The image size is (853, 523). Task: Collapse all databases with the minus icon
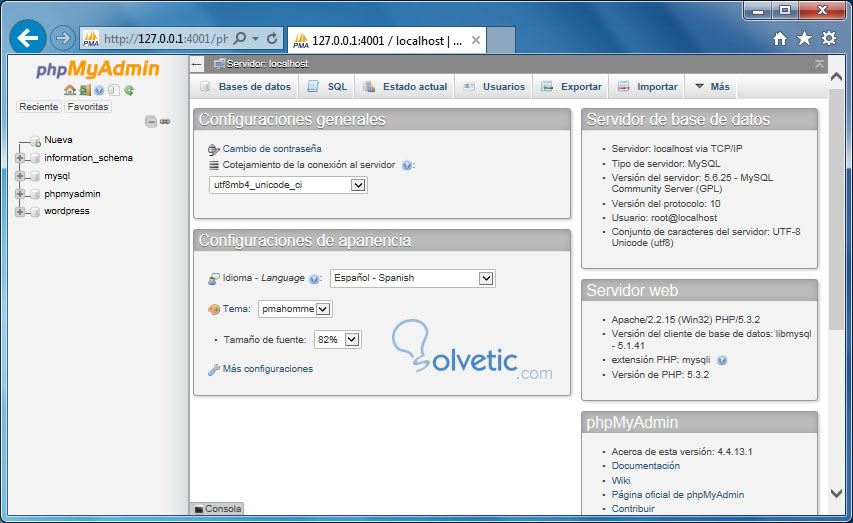[x=151, y=121]
